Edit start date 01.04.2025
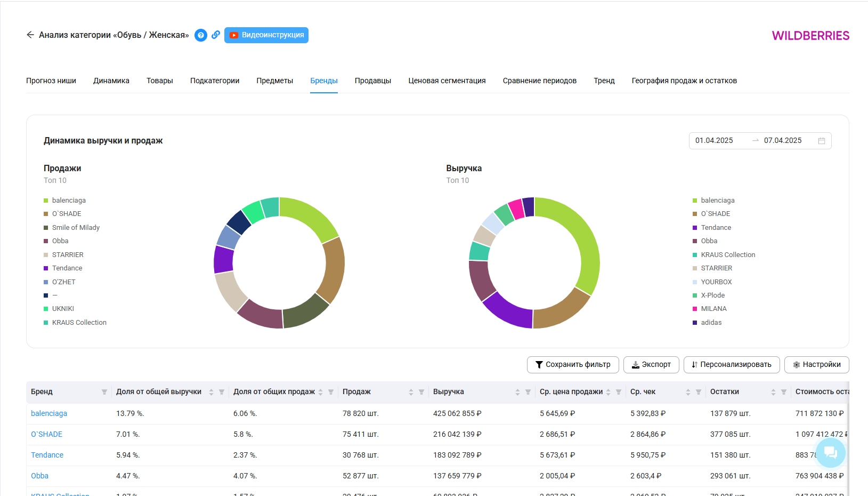The height and width of the screenshot is (496, 868). (x=714, y=141)
